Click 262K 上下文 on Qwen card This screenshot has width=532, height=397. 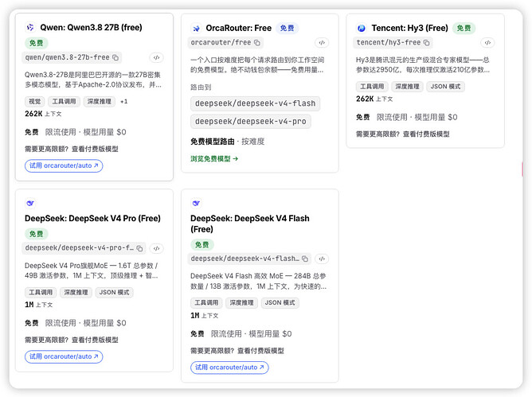[43, 114]
